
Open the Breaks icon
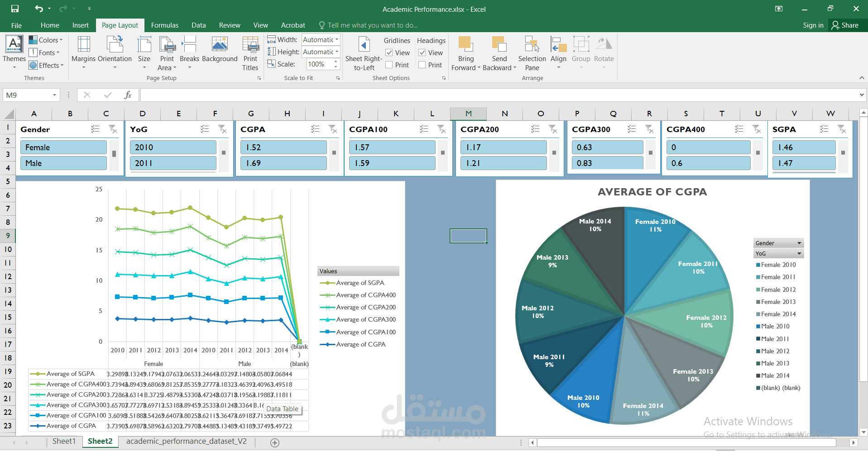click(x=189, y=44)
